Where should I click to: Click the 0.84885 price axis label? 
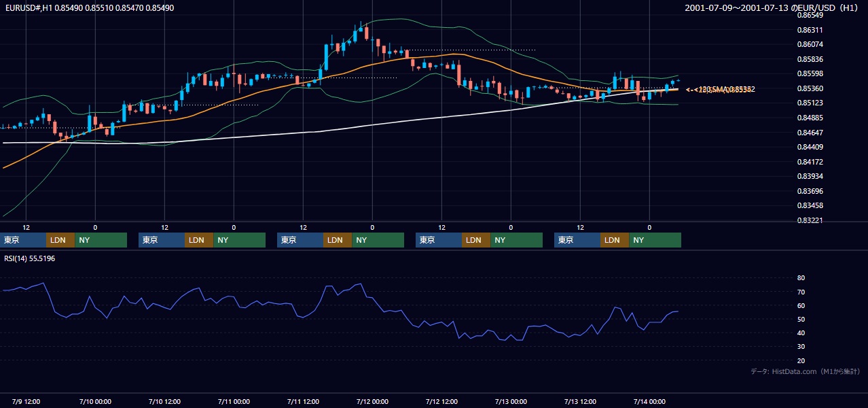[810, 118]
